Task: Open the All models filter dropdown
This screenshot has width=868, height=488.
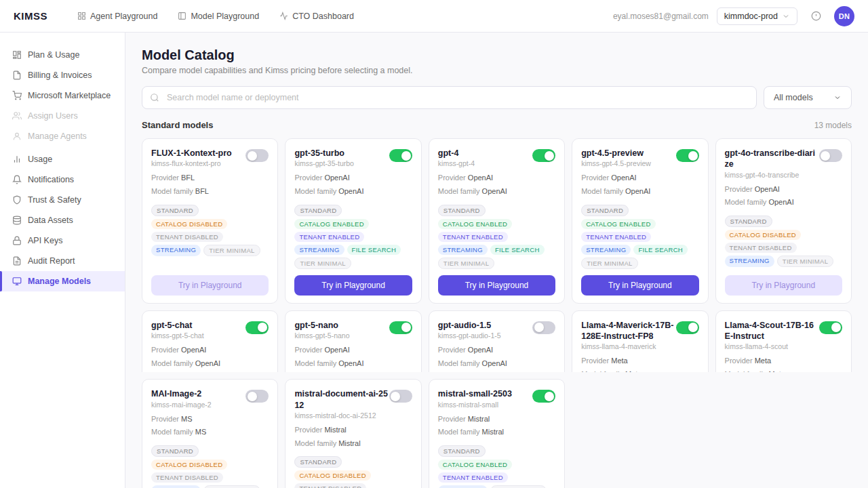Action: [807, 98]
